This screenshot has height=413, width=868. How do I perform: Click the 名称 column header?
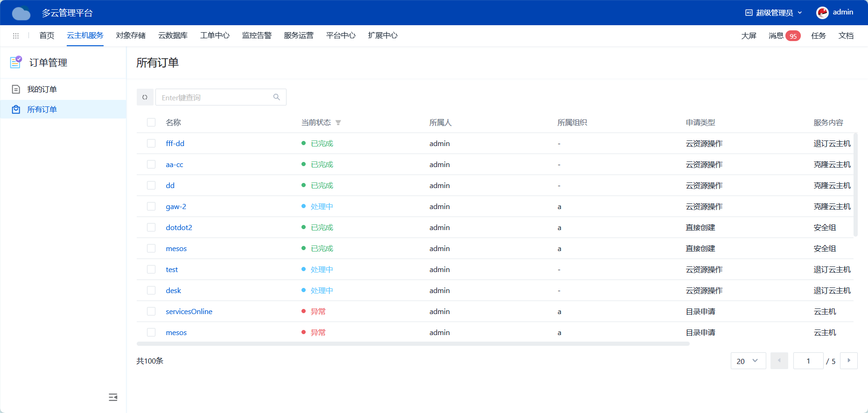[173, 122]
